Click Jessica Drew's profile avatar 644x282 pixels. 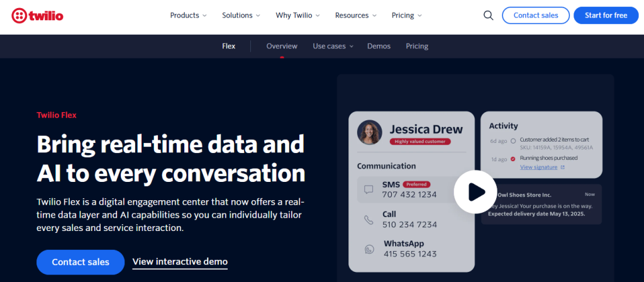(369, 133)
